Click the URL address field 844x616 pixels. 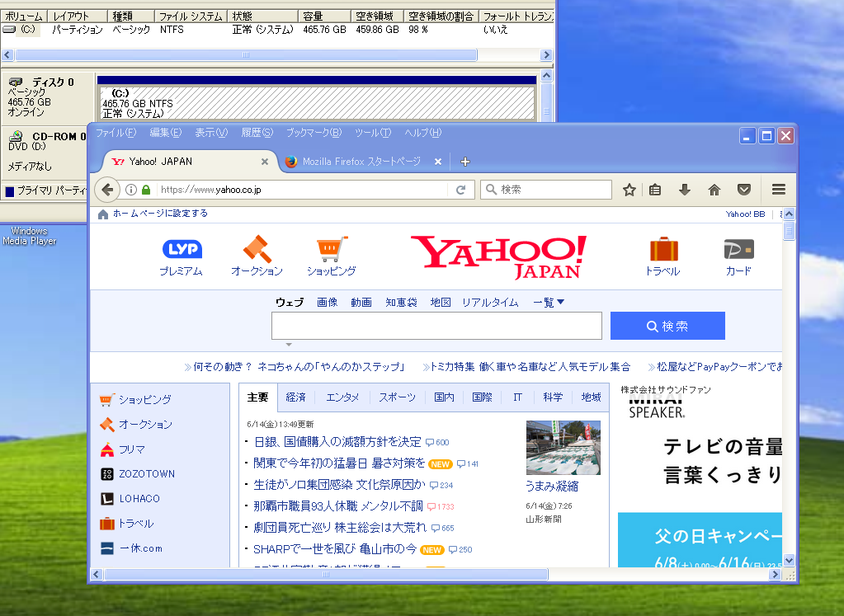click(x=301, y=190)
